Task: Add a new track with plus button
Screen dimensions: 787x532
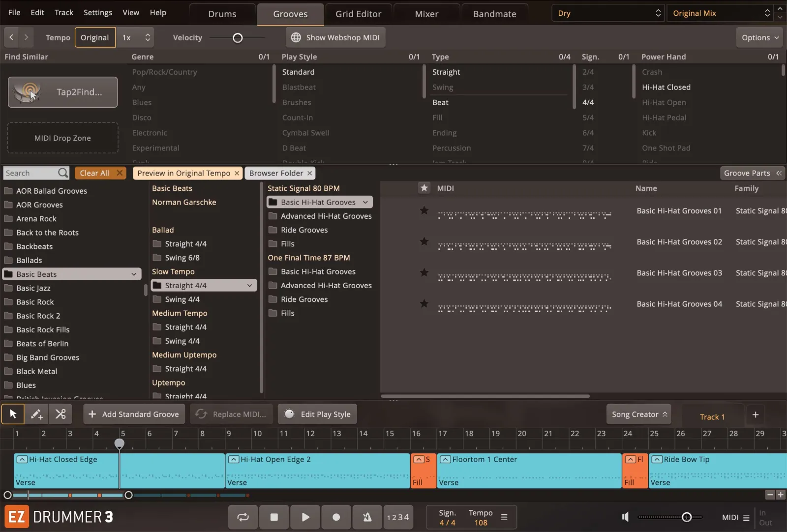Action: (756, 415)
